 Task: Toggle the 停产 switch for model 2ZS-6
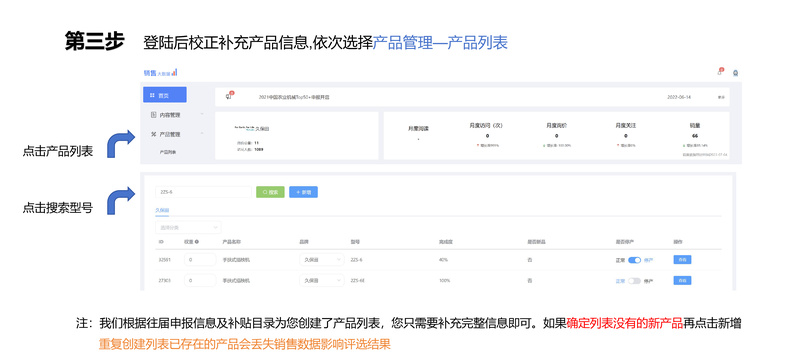pyautogui.click(x=634, y=260)
